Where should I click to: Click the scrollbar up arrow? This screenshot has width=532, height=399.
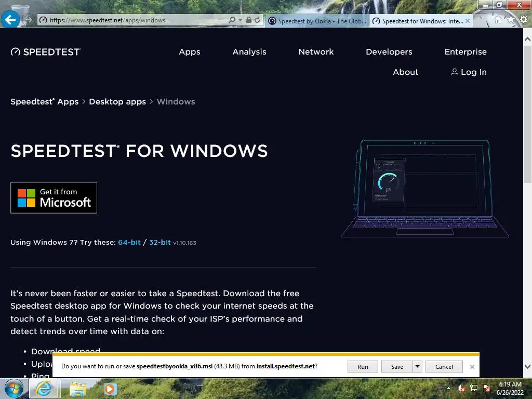(527, 39)
